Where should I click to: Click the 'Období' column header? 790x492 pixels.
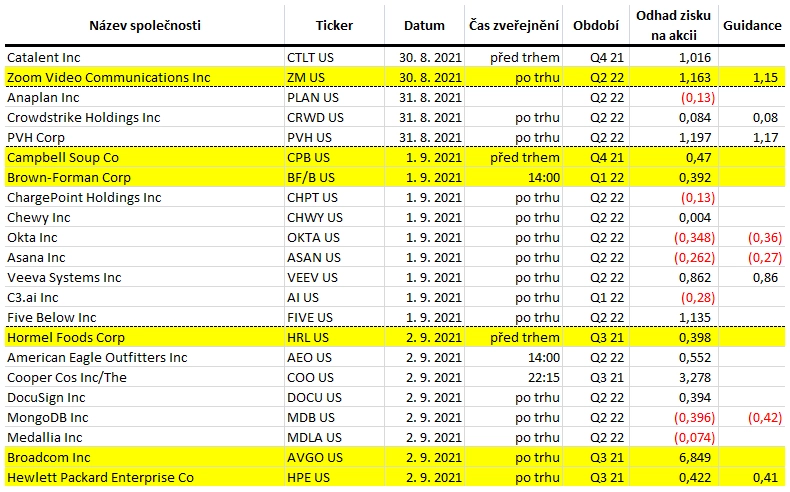[x=596, y=26]
